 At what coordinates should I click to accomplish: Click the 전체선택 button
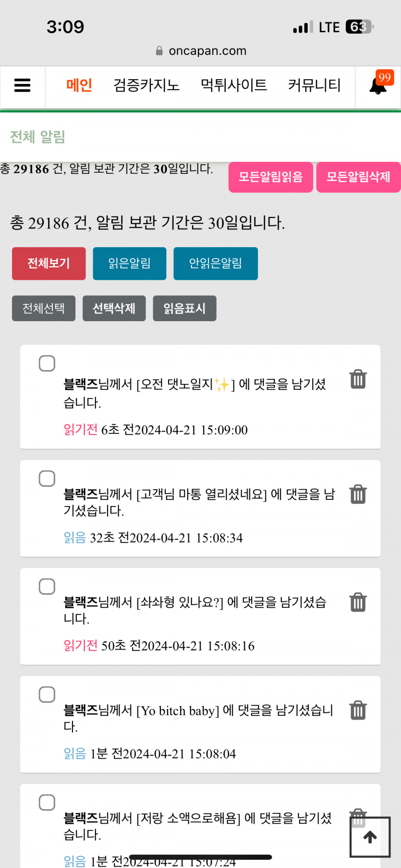44,308
